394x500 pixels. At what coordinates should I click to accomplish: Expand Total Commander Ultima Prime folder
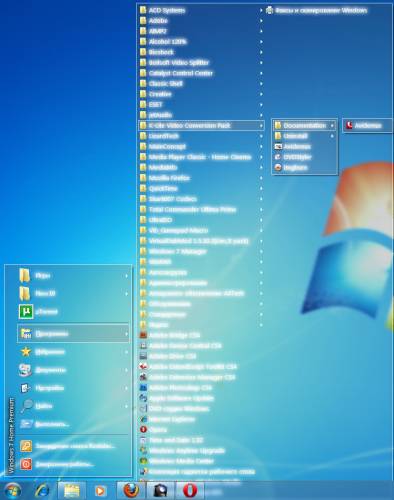[201, 209]
